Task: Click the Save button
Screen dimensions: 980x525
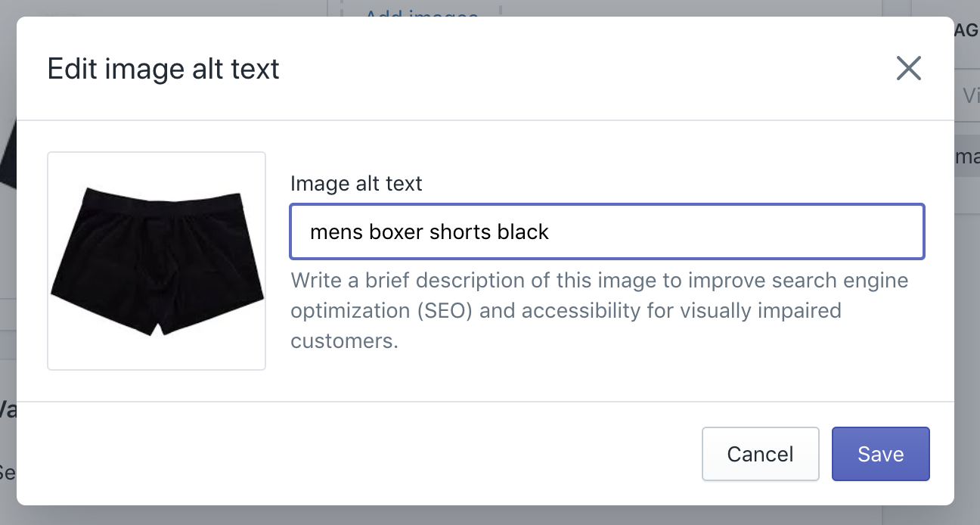Action: coord(880,454)
